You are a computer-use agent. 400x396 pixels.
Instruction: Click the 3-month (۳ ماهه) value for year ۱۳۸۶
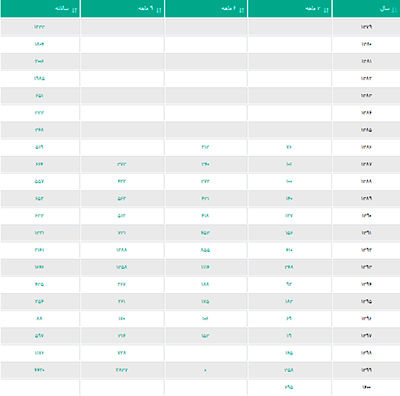[x=289, y=147]
